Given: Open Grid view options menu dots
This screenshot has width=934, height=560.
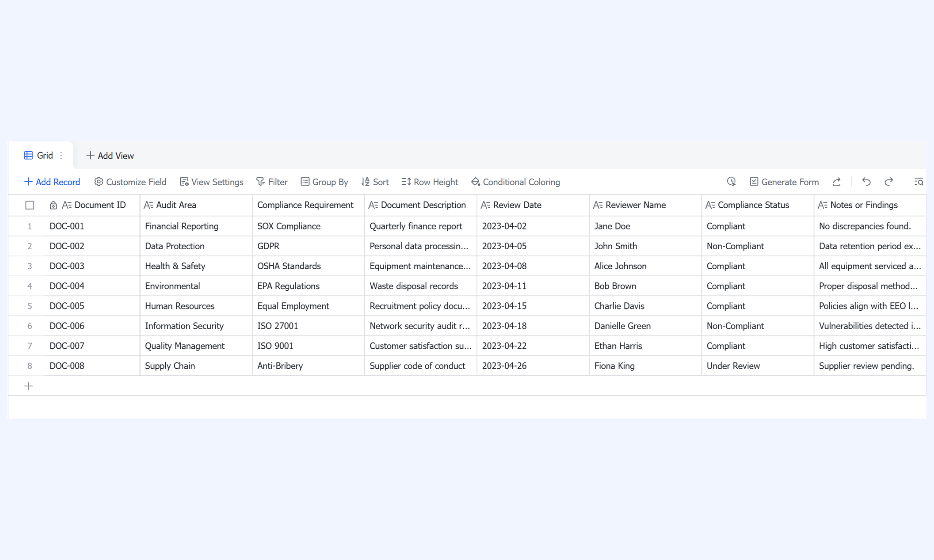Looking at the screenshot, I should 61,155.
